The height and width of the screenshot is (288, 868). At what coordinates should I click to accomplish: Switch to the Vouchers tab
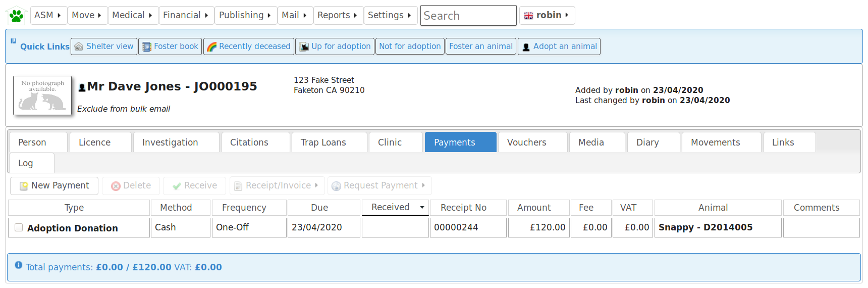tap(526, 142)
